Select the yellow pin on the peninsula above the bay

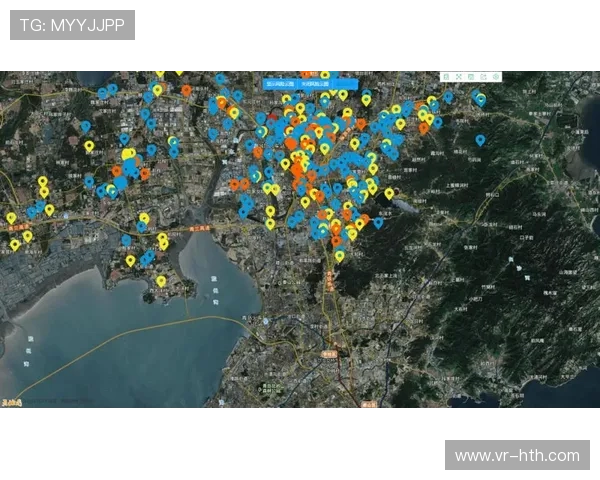tap(161, 281)
